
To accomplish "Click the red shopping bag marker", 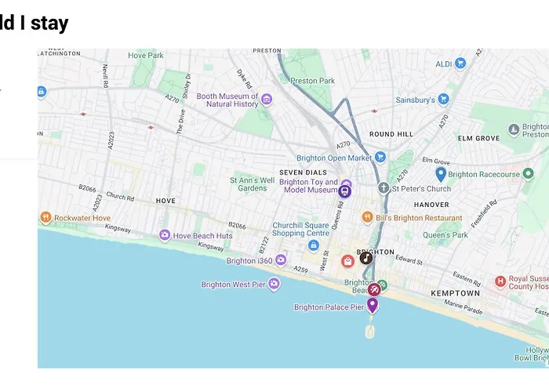I will [x=347, y=261].
